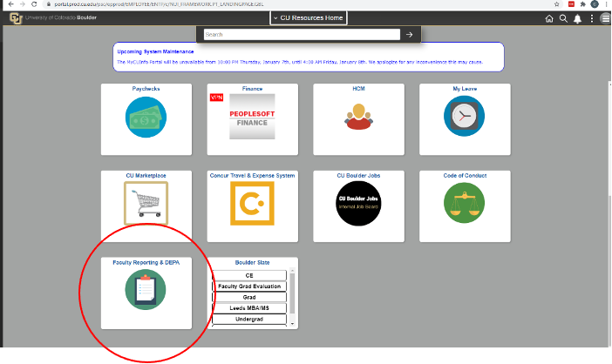Click the Home icon in portal header
Image resolution: width=612 pixels, height=364 pixels.
(x=549, y=18)
